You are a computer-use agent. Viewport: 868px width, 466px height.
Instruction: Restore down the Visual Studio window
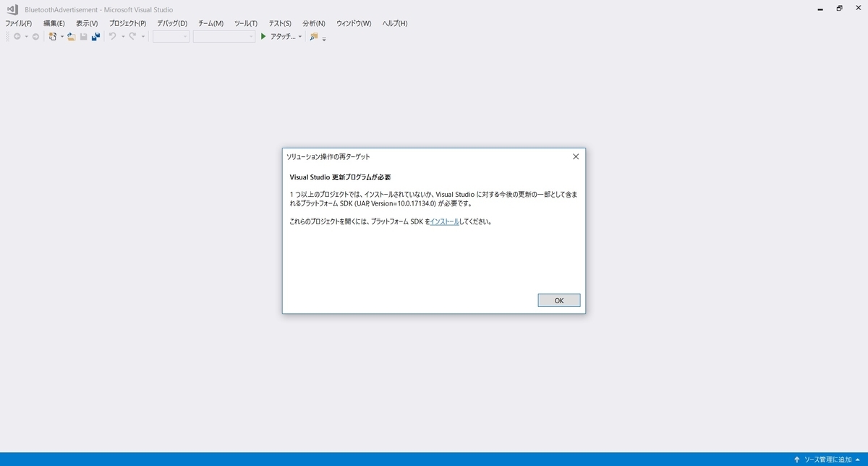pyautogui.click(x=839, y=8)
